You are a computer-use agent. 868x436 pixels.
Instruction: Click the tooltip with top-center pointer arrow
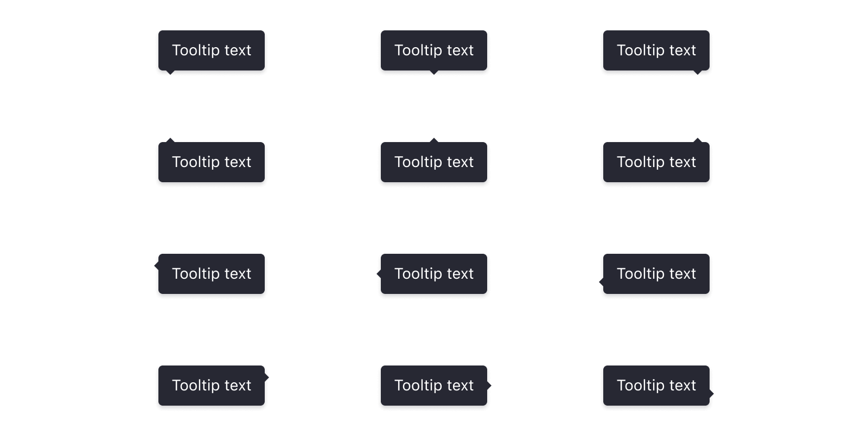434,164
